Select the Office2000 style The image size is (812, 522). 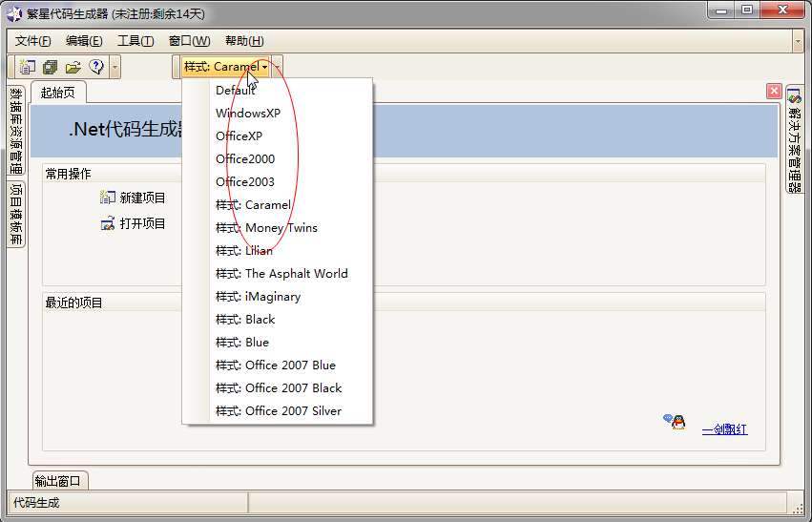click(x=278, y=159)
